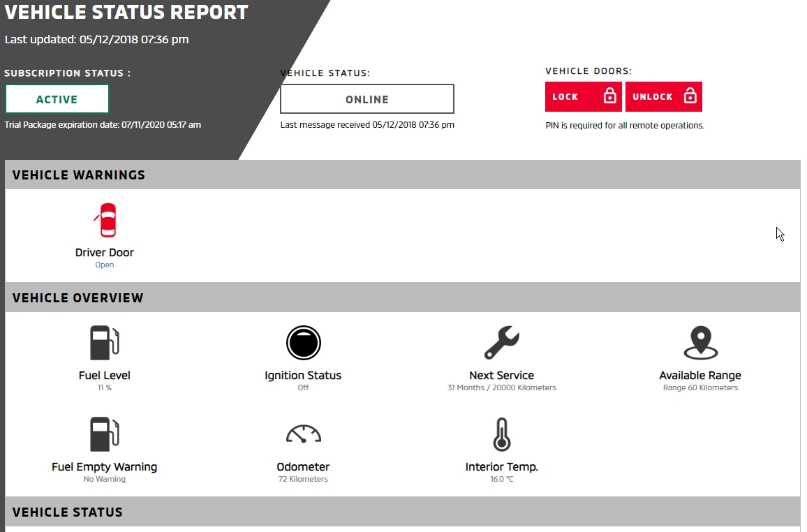Click the 'Open' door state text
This screenshot has height=532, width=807.
(x=105, y=265)
